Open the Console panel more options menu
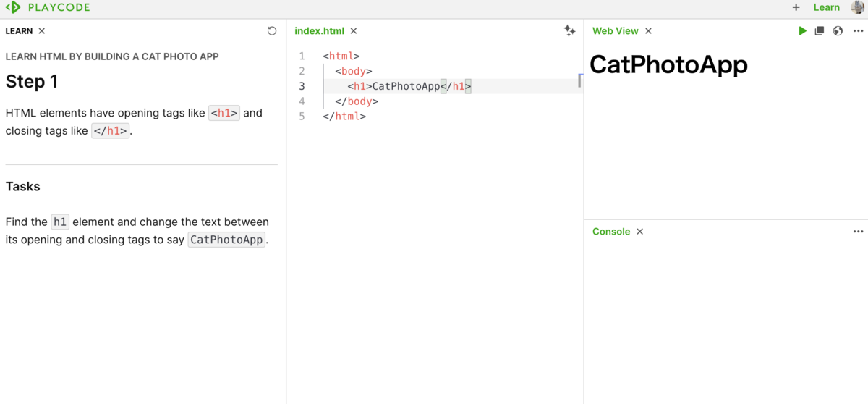Viewport: 868px width, 404px height. pyautogui.click(x=858, y=232)
